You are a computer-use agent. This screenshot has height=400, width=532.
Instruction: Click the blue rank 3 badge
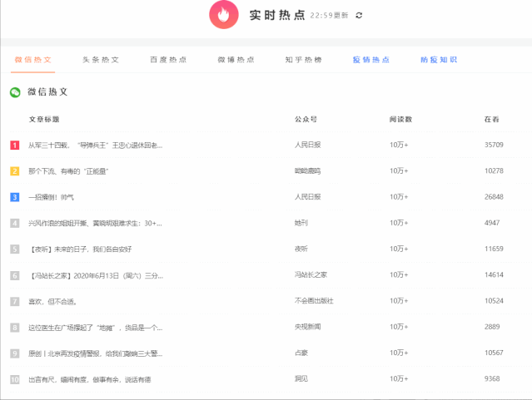15,197
